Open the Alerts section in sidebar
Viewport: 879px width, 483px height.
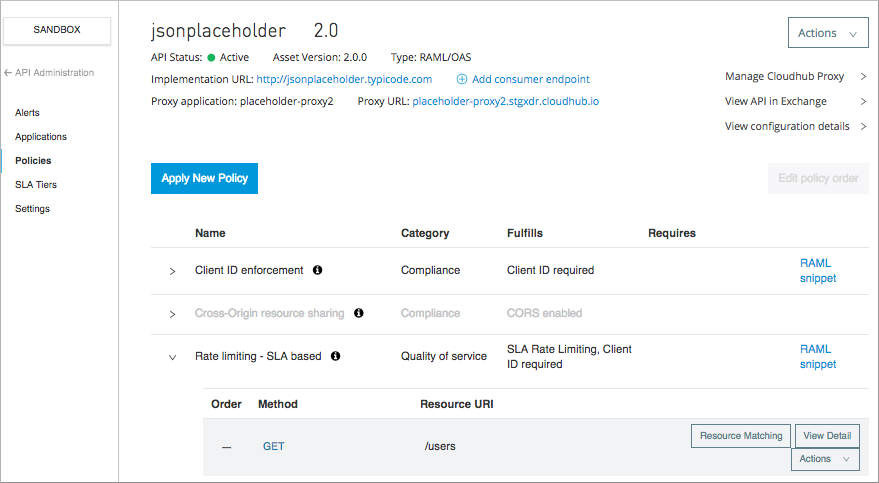coord(27,113)
